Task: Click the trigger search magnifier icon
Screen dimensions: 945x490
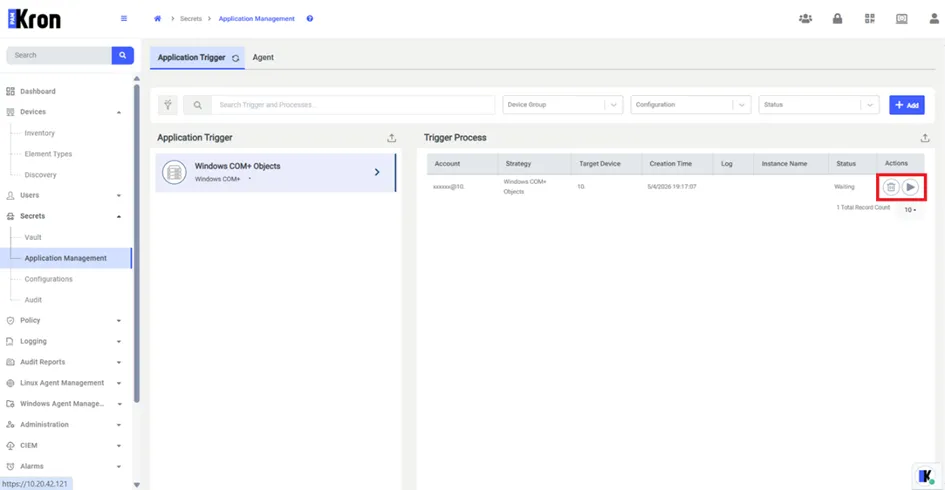Action: click(197, 105)
